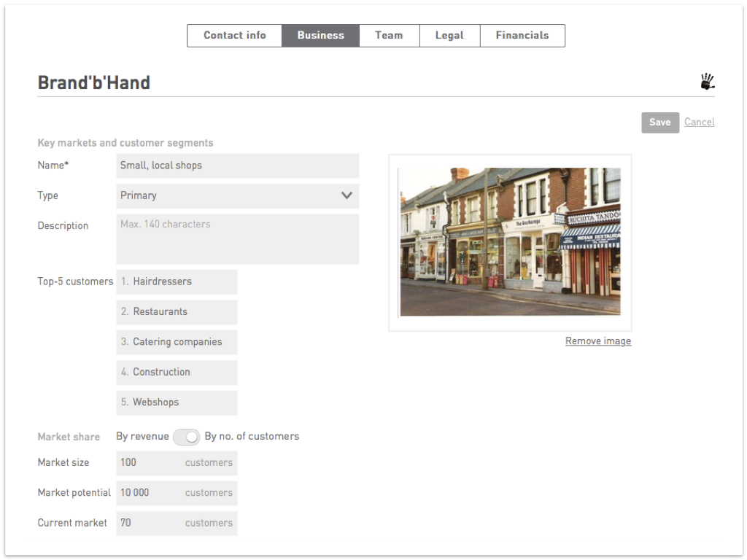Screen dimensions: 747x560
Task: Click the Brand'b'Hand handprint logo icon
Action: click(x=708, y=82)
